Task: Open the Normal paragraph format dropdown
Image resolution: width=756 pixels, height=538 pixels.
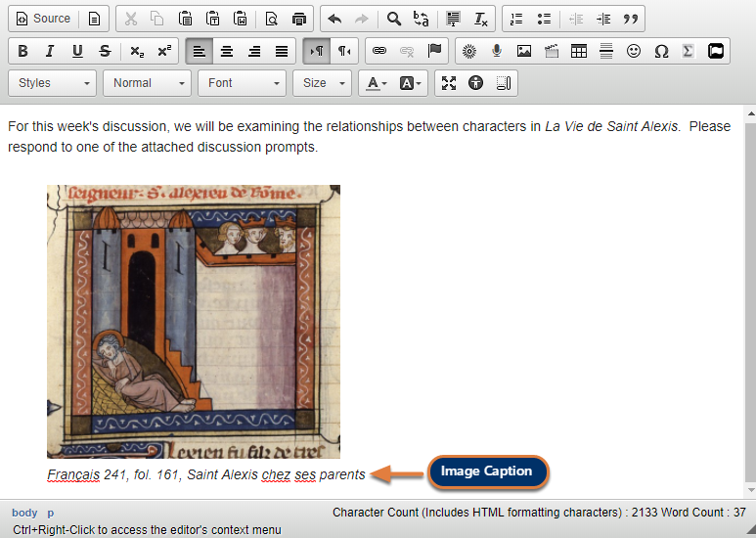Action: [x=147, y=83]
